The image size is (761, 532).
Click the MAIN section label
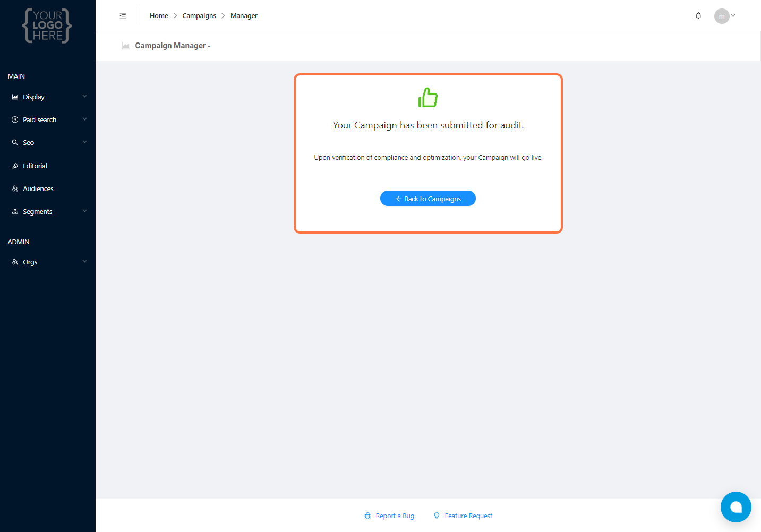[x=16, y=76]
